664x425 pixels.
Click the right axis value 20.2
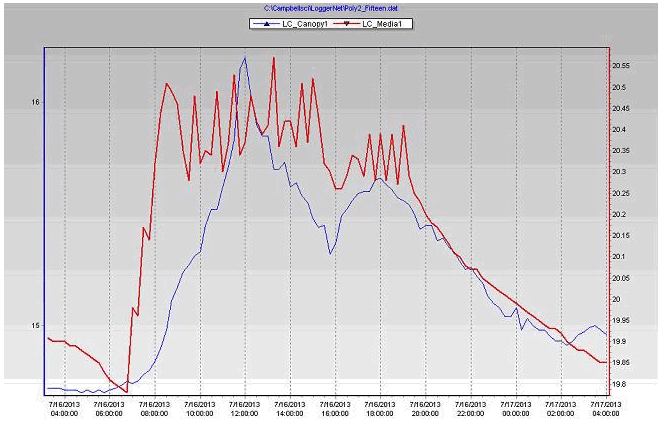tap(619, 215)
